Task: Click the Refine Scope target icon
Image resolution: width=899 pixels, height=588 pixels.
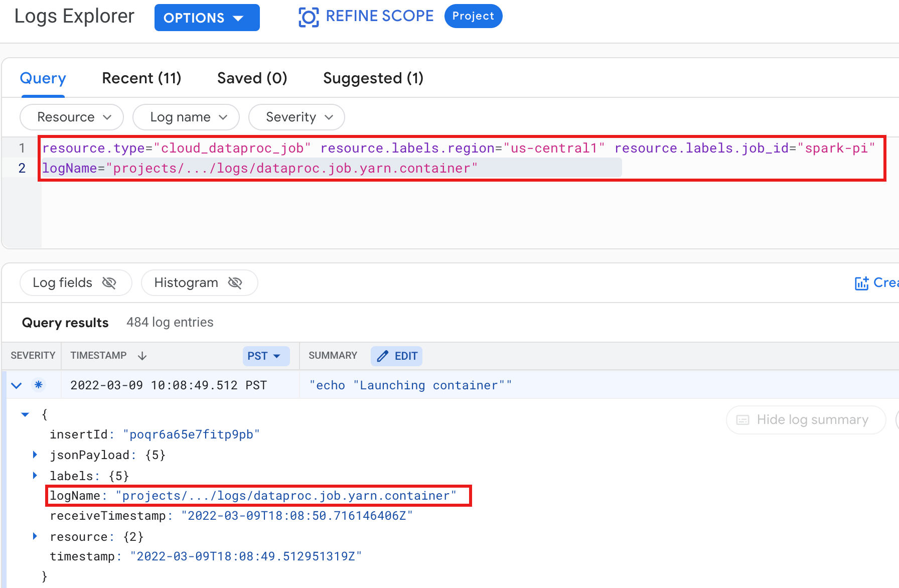Action: pyautogui.click(x=309, y=17)
